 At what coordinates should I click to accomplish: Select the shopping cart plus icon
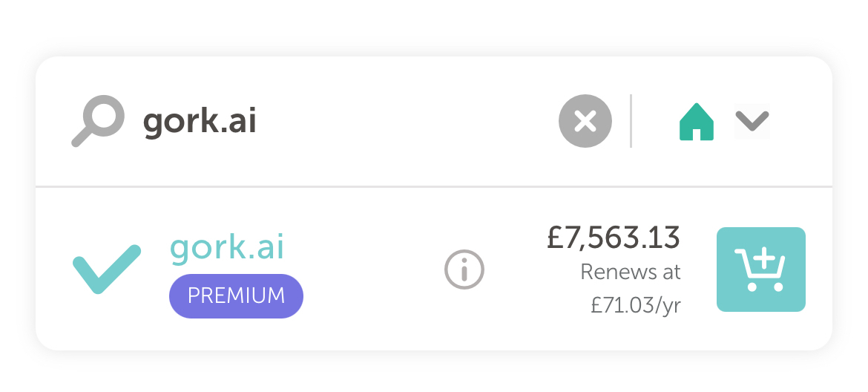pyautogui.click(x=760, y=269)
